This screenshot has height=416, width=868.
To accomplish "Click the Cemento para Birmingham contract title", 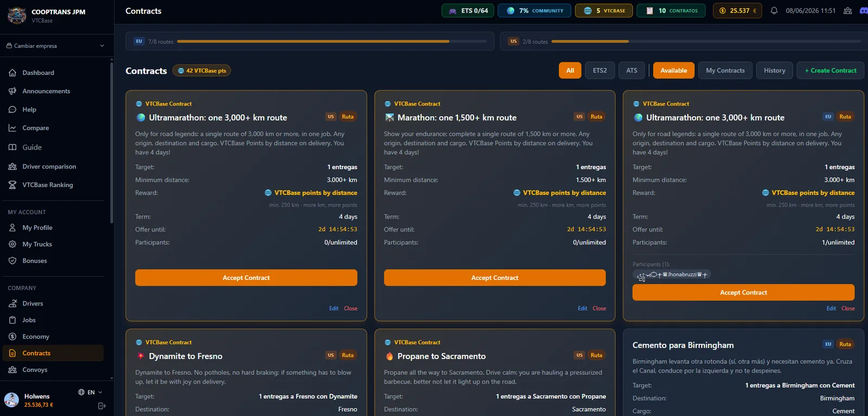I will coord(683,345).
